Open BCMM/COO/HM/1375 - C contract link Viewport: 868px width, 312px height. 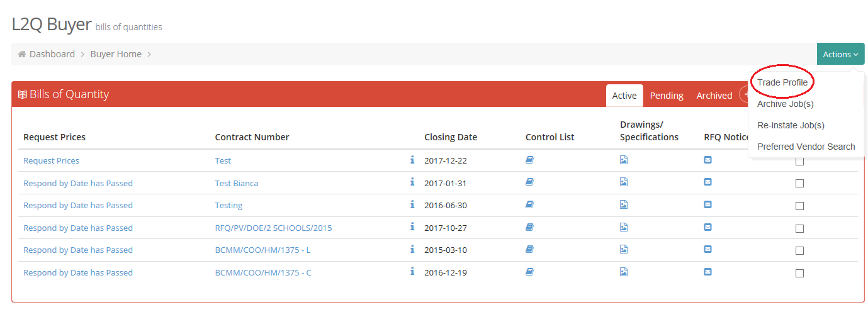(x=263, y=272)
